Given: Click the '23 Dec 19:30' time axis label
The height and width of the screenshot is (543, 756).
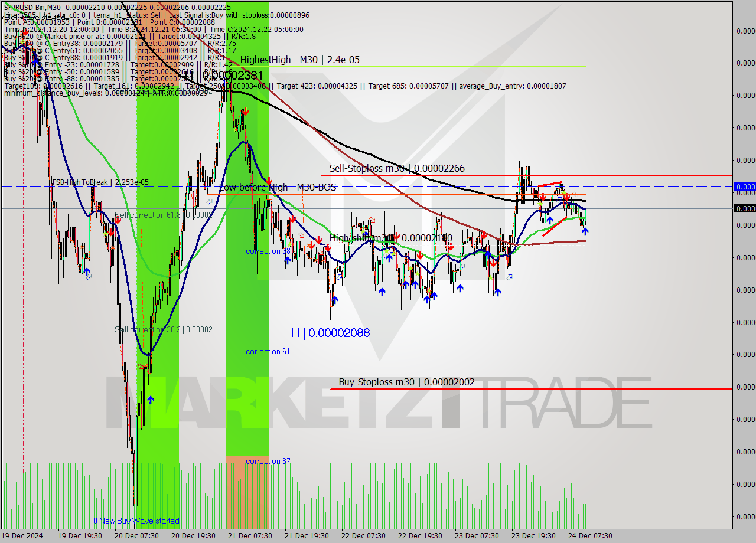Looking at the screenshot, I should pyautogui.click(x=533, y=535).
